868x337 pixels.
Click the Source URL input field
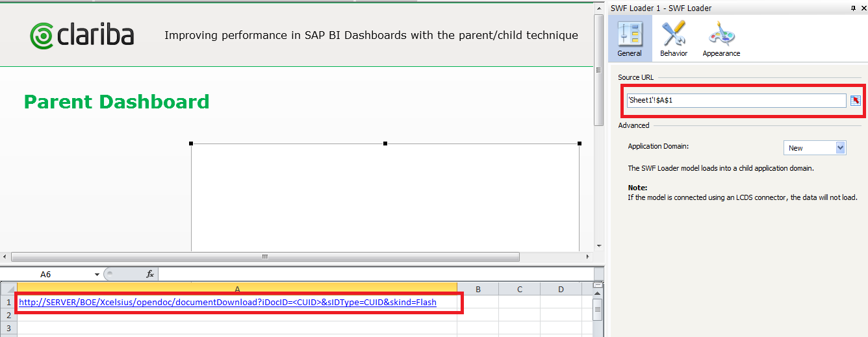click(x=736, y=101)
